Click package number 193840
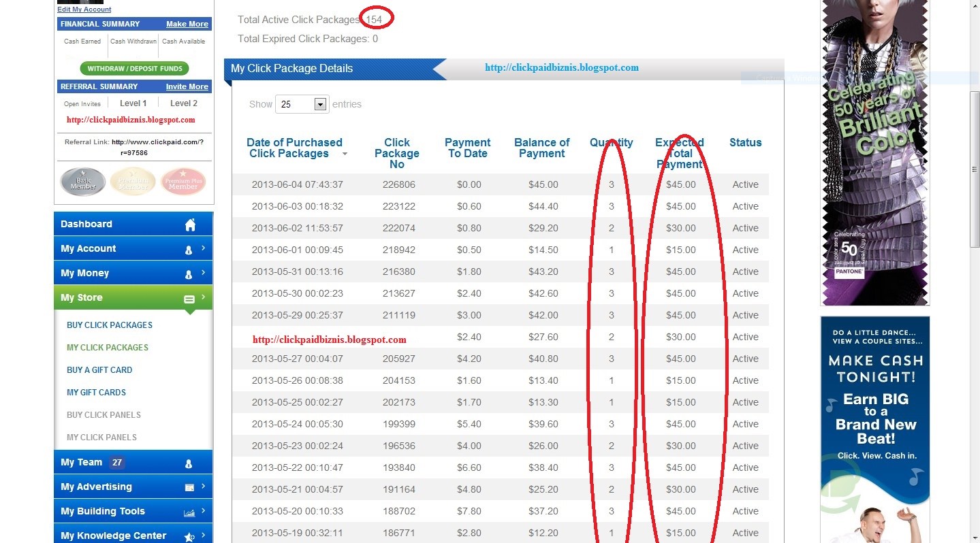This screenshot has height=543, width=980. [x=399, y=467]
